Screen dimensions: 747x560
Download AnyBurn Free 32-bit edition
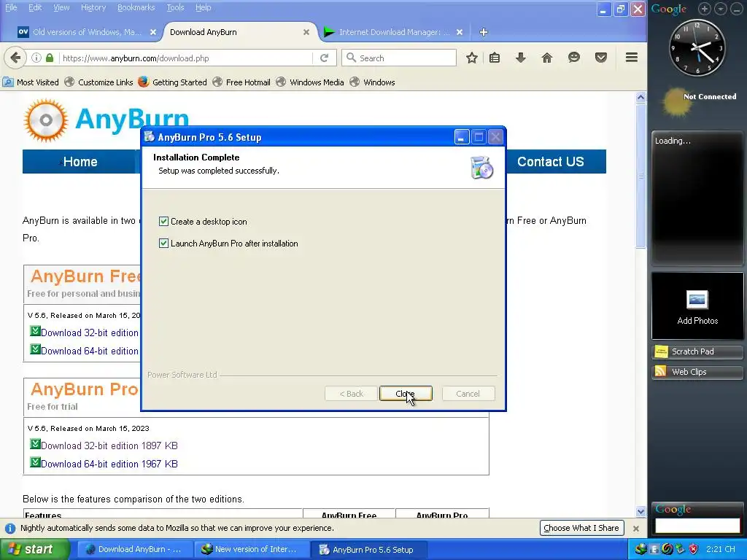click(x=90, y=332)
